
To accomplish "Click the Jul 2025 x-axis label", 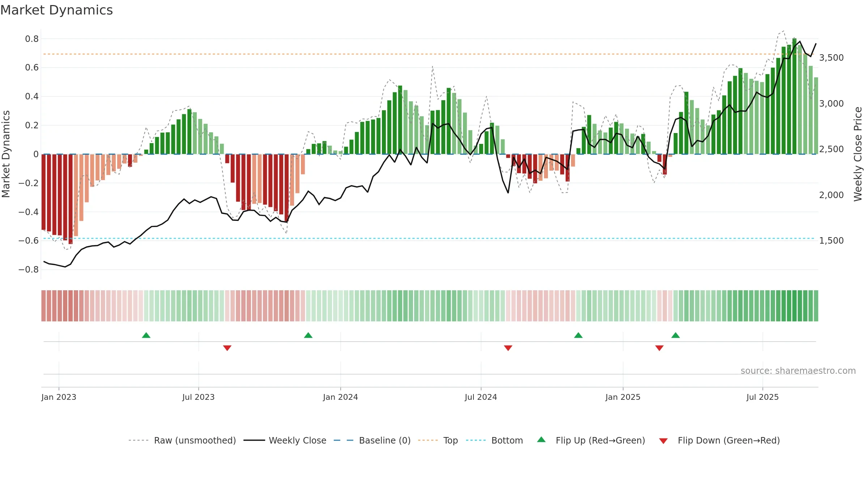I will 763,397.
